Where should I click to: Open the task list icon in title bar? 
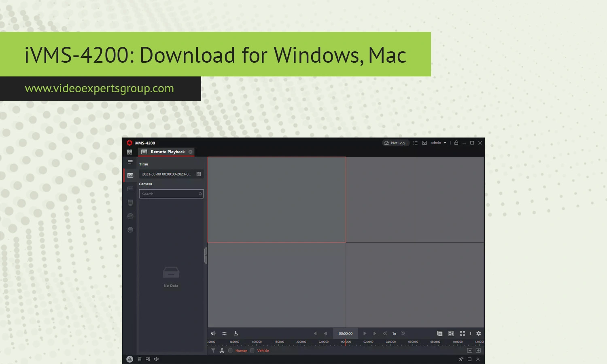(415, 143)
